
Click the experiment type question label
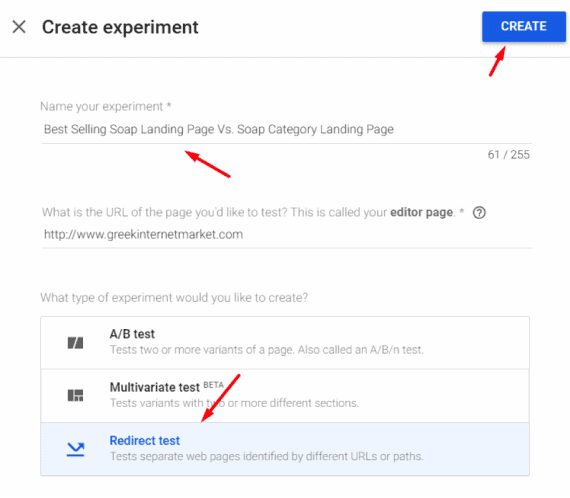[174, 298]
